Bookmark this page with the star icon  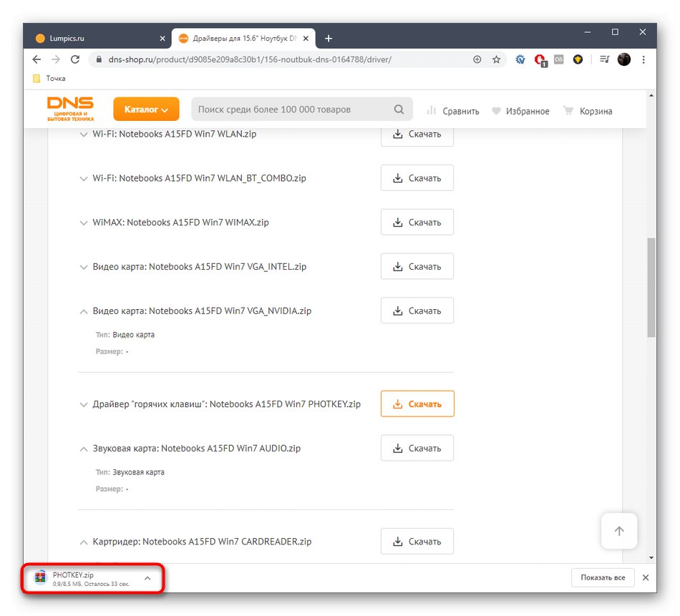(x=496, y=59)
